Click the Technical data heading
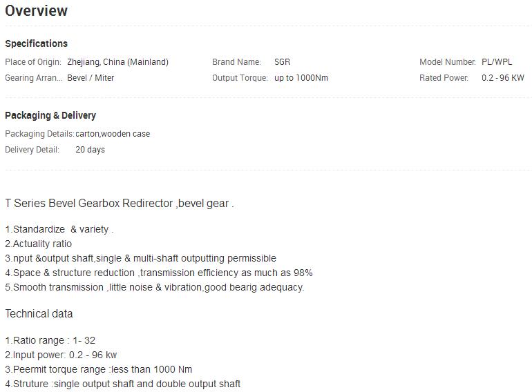 [39, 314]
